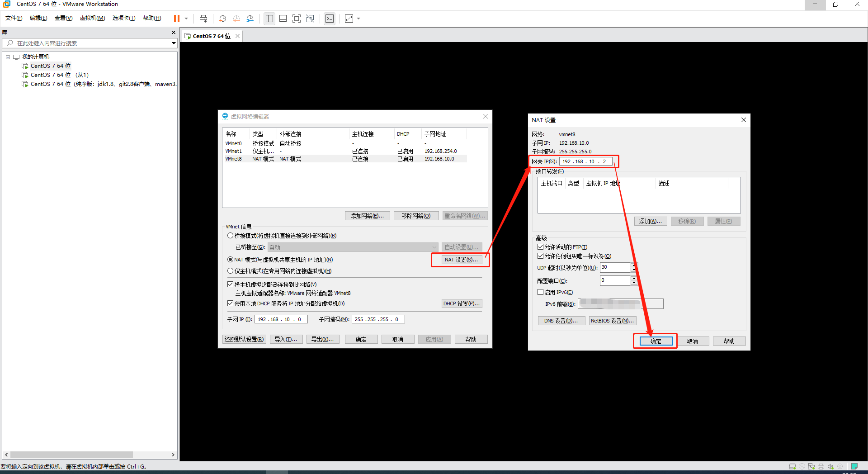Click the NAT 设置(S)... button
The width and height of the screenshot is (868, 474).
click(461, 260)
